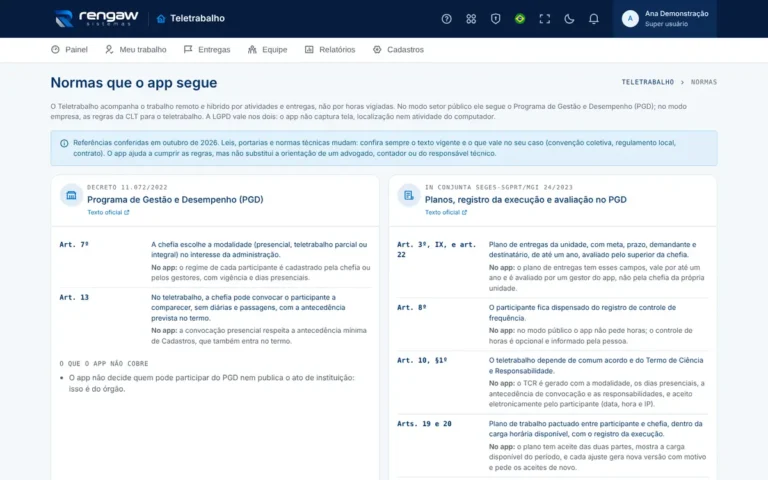Screen dimensions: 768x480
Task: Click the info icon in notice banner
Action: [x=64, y=143]
